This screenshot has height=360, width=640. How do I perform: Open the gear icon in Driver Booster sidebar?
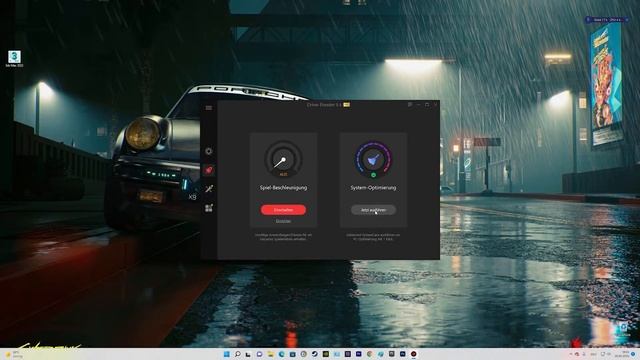[209, 151]
